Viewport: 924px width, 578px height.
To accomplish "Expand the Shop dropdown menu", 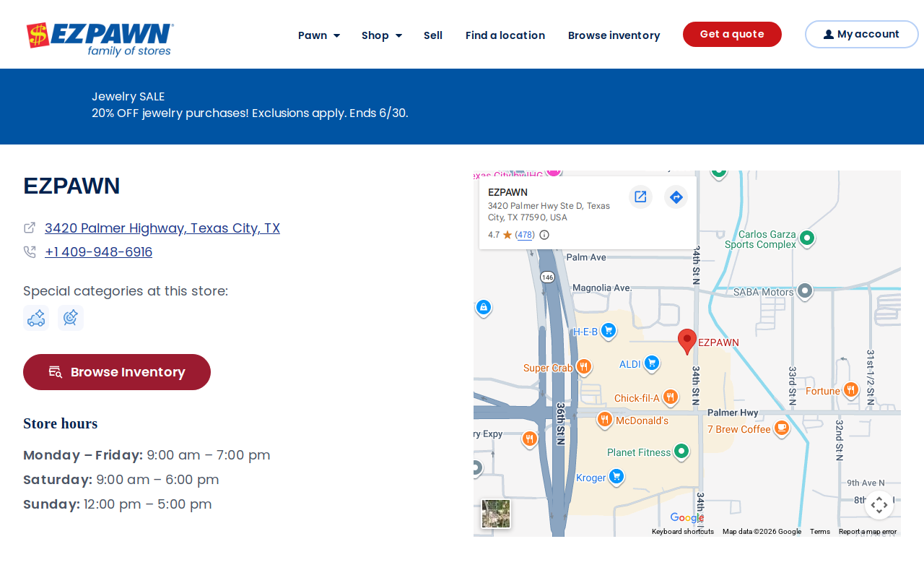I will pyautogui.click(x=381, y=35).
